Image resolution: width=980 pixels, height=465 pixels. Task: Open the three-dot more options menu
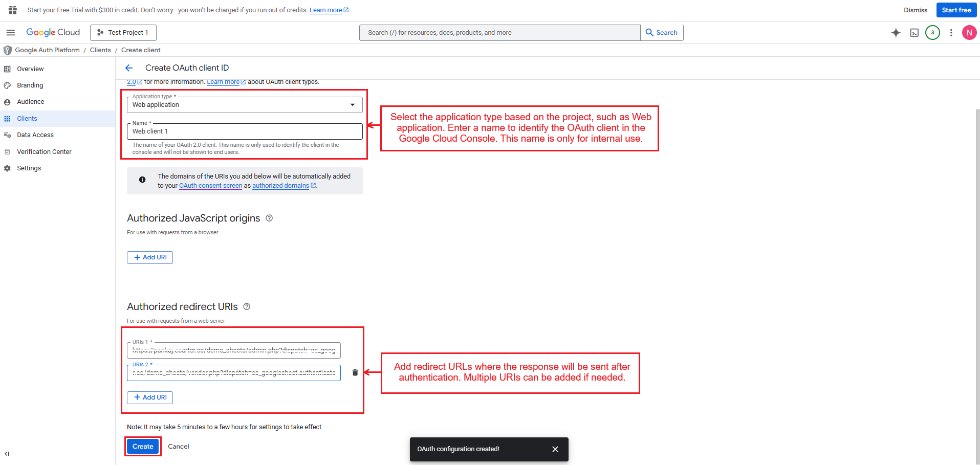(951, 33)
